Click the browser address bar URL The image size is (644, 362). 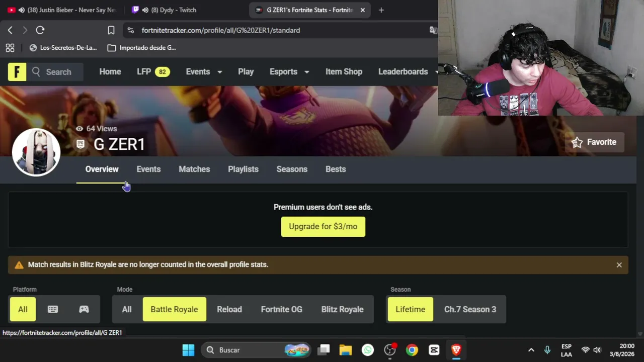click(x=221, y=30)
